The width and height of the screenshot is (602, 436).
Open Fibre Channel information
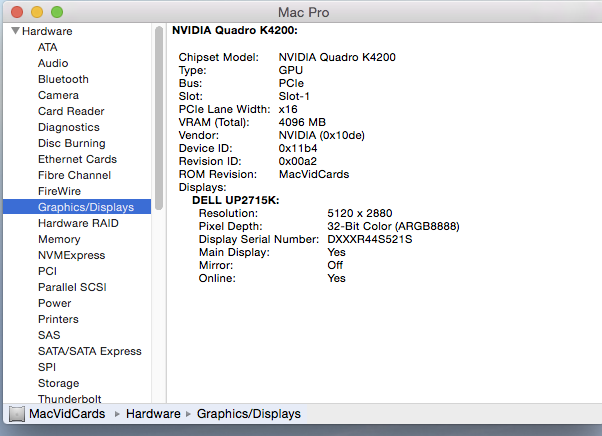(74, 175)
